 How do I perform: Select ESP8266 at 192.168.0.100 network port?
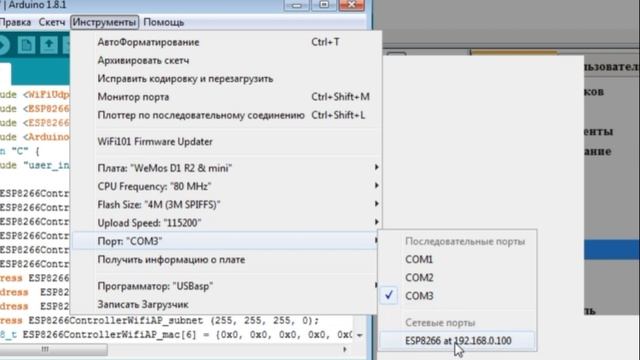[x=457, y=341]
